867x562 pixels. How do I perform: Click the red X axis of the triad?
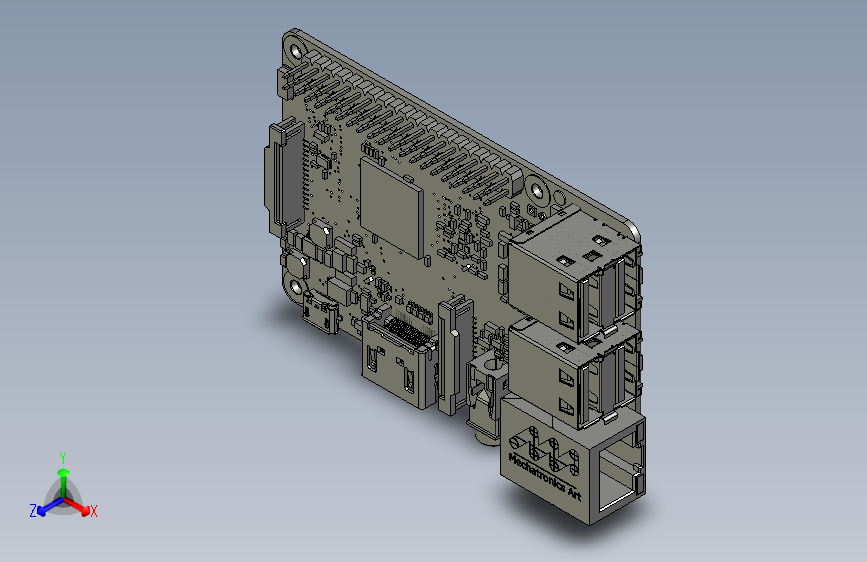point(77,506)
